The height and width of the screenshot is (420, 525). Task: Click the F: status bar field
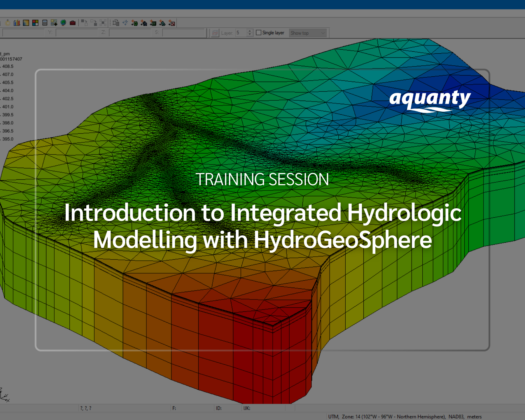192,408
